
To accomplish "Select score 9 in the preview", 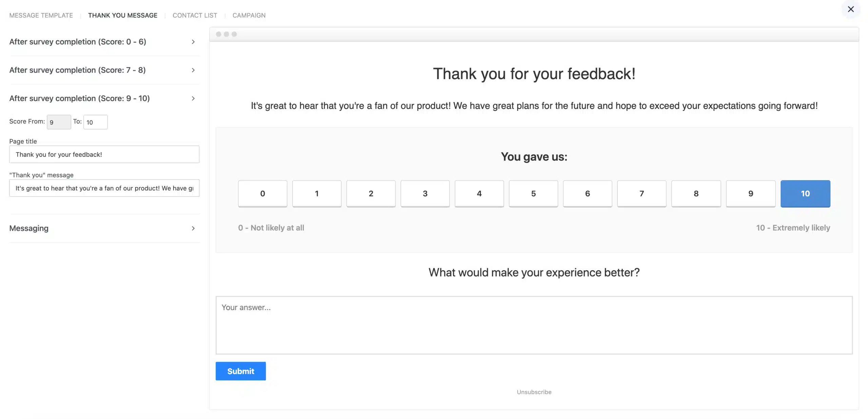I will (751, 193).
